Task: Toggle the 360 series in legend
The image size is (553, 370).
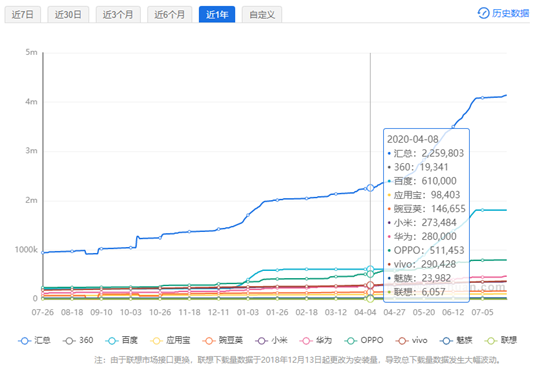Action: [78, 340]
